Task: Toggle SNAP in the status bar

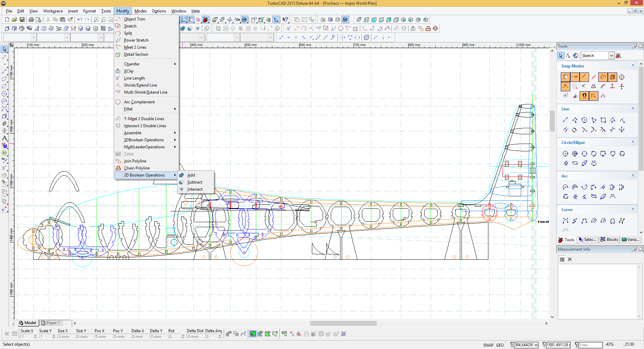Action: click(x=488, y=345)
